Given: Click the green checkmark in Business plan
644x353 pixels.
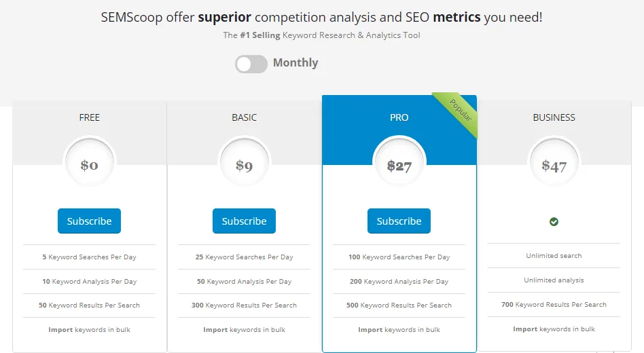Looking at the screenshot, I should coord(554,221).
